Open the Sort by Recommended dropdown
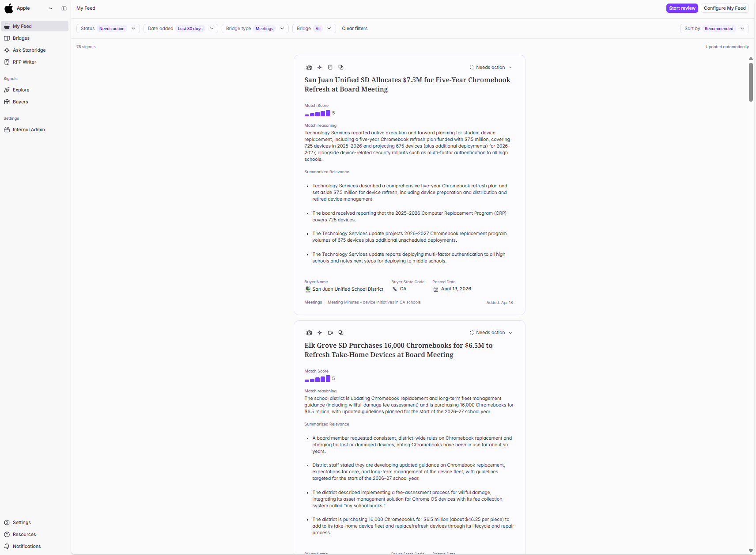Viewport: 756px width, 555px height. 714,29
